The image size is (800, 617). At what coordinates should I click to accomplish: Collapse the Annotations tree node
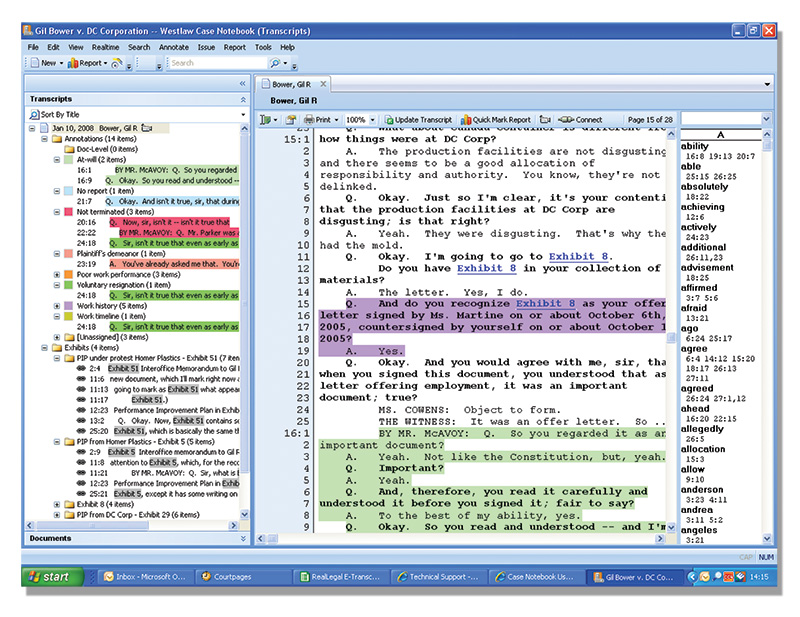[x=44, y=139]
